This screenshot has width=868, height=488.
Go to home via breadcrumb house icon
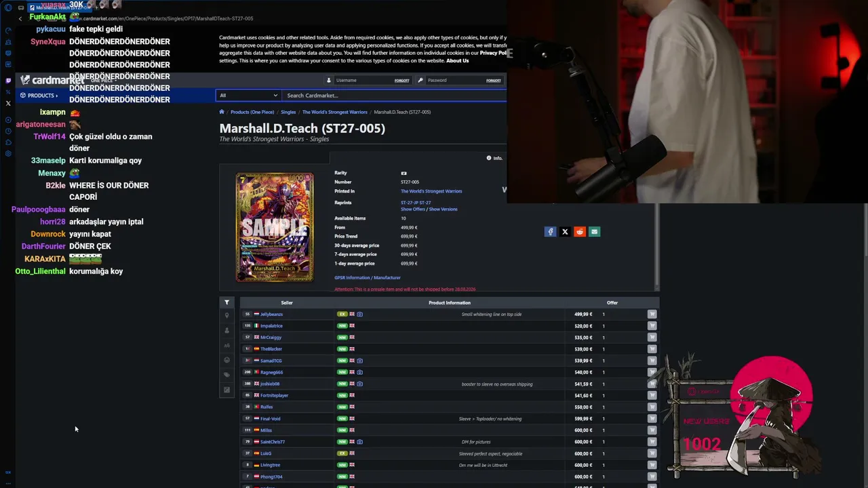tap(222, 112)
